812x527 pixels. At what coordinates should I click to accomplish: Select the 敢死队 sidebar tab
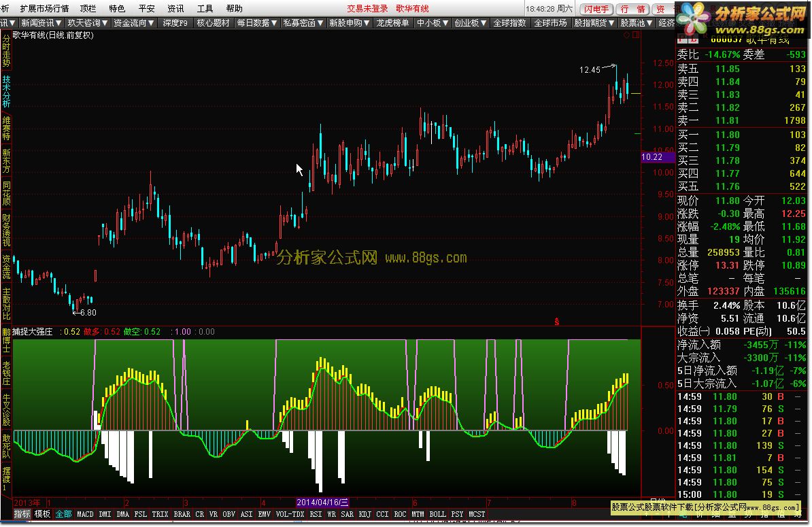pyautogui.click(x=6, y=447)
